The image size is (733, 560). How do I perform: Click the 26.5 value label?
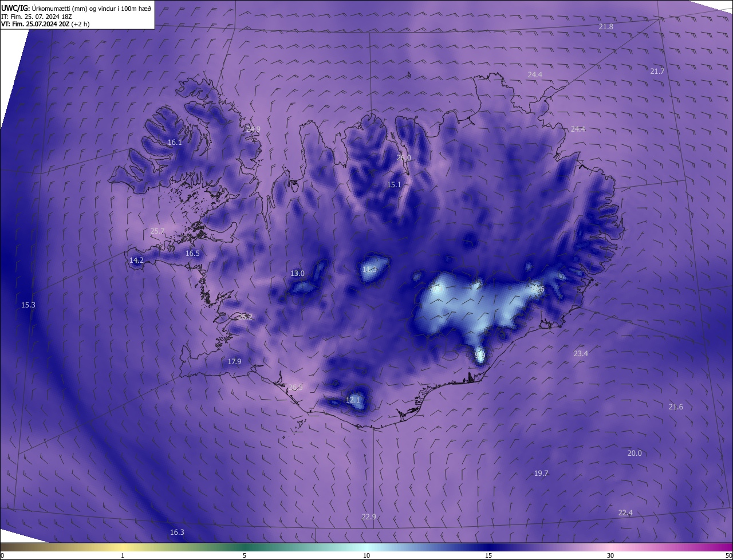(x=295, y=388)
